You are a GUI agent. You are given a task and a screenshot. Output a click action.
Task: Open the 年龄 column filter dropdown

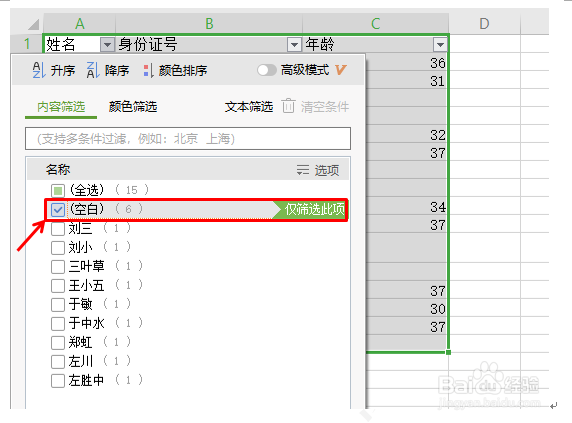point(440,45)
